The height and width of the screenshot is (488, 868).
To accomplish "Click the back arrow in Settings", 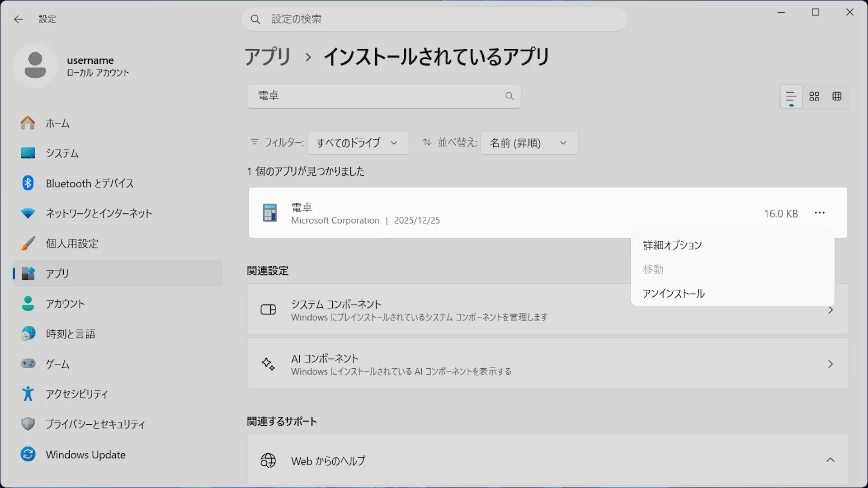I will point(19,19).
